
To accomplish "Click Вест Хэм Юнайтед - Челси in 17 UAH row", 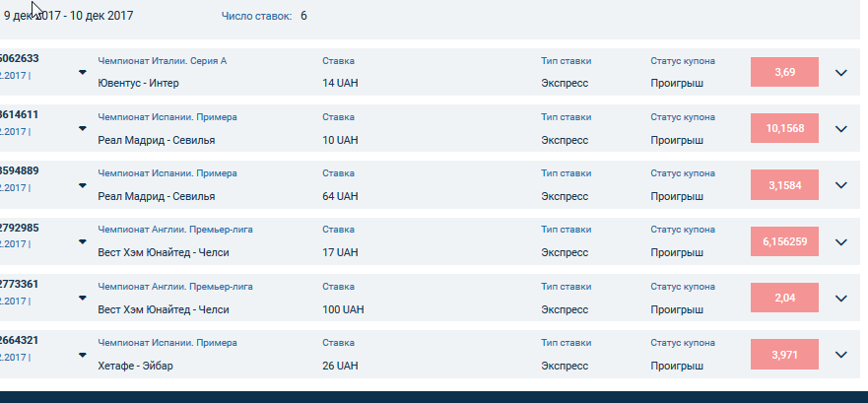I will coord(164,252).
